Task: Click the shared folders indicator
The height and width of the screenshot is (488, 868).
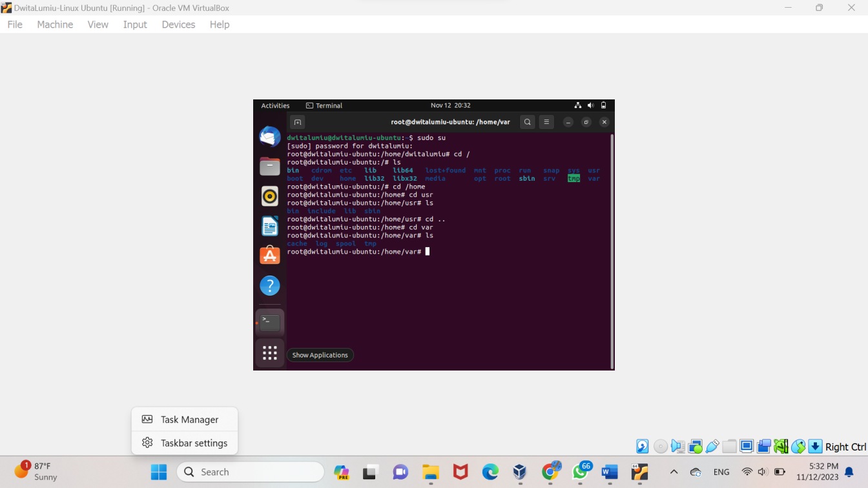Action: point(730,446)
